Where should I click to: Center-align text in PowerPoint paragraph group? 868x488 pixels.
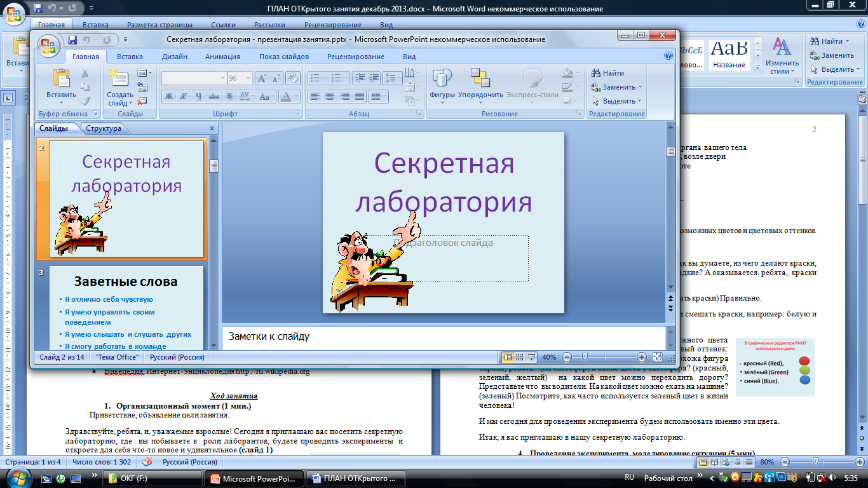coord(330,97)
